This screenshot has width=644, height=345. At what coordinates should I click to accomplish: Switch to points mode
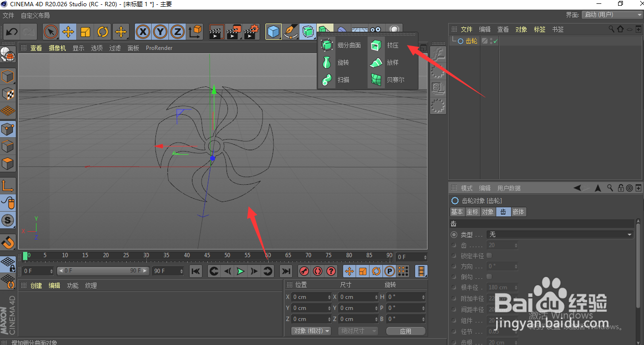tap(8, 129)
